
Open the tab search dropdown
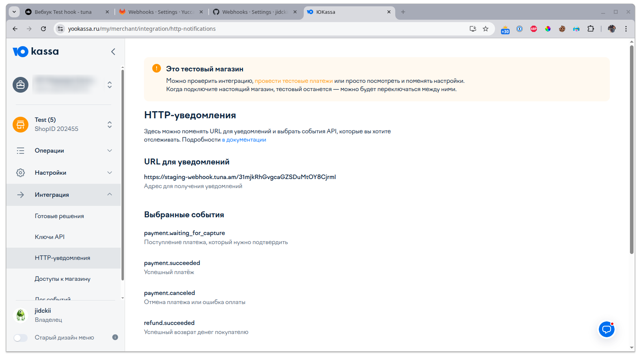point(14,12)
